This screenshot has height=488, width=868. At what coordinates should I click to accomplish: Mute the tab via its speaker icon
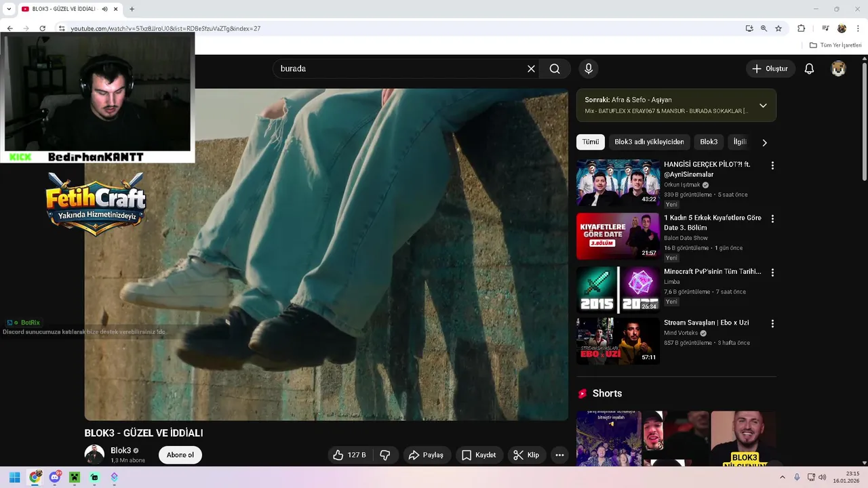[104, 9]
